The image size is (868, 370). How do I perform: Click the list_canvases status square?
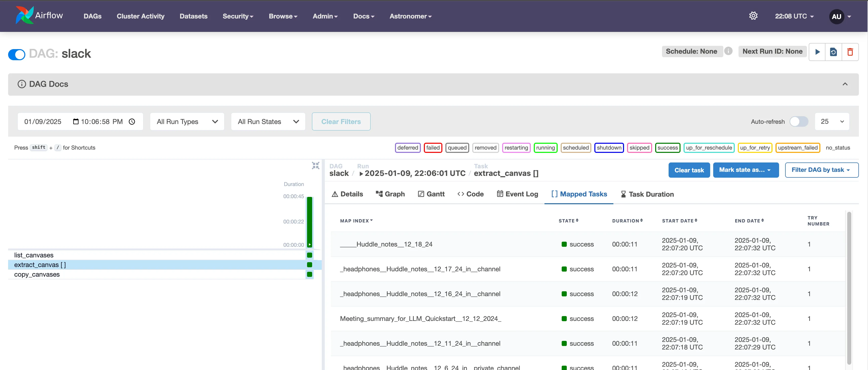coord(310,255)
